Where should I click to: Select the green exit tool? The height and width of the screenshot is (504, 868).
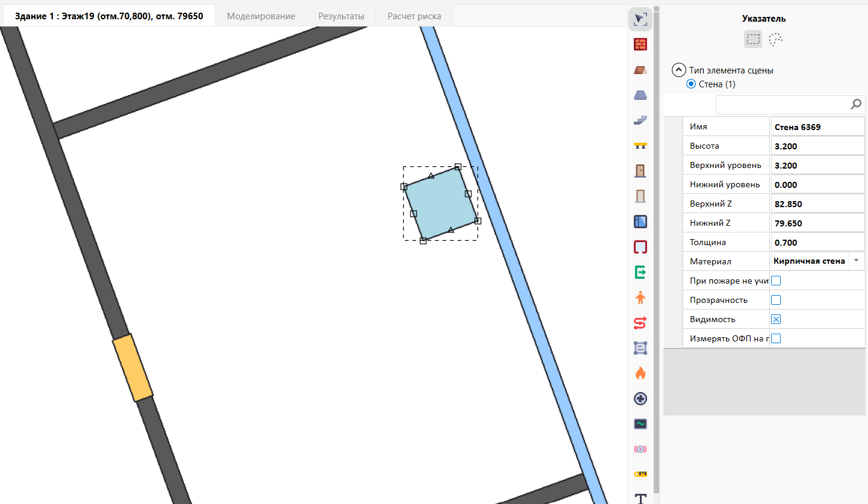[x=640, y=272]
